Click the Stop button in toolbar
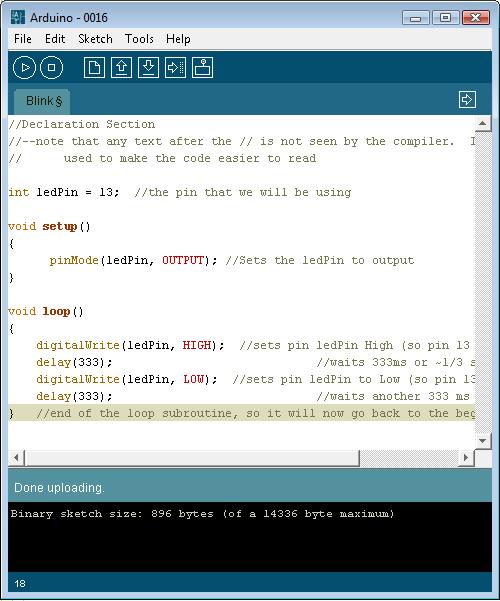Image resolution: width=500 pixels, height=601 pixels. (51, 68)
